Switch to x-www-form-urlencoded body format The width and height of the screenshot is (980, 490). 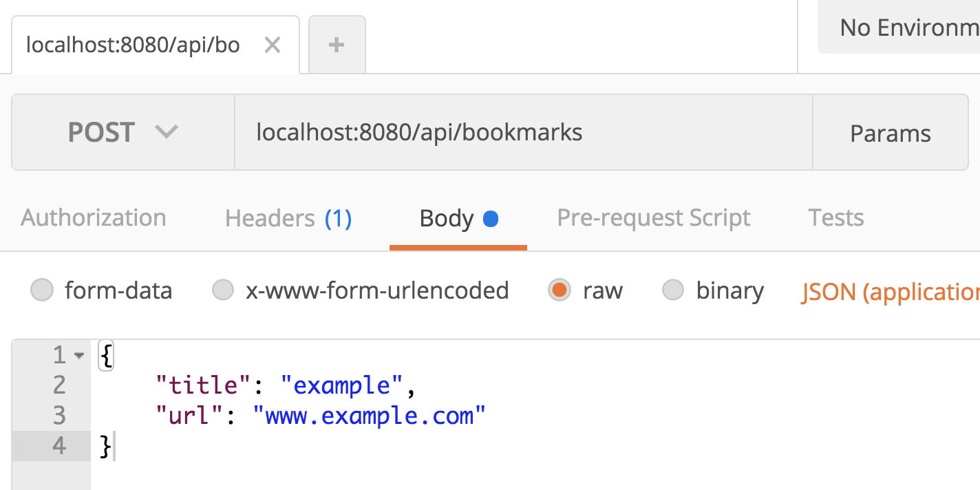tap(223, 290)
